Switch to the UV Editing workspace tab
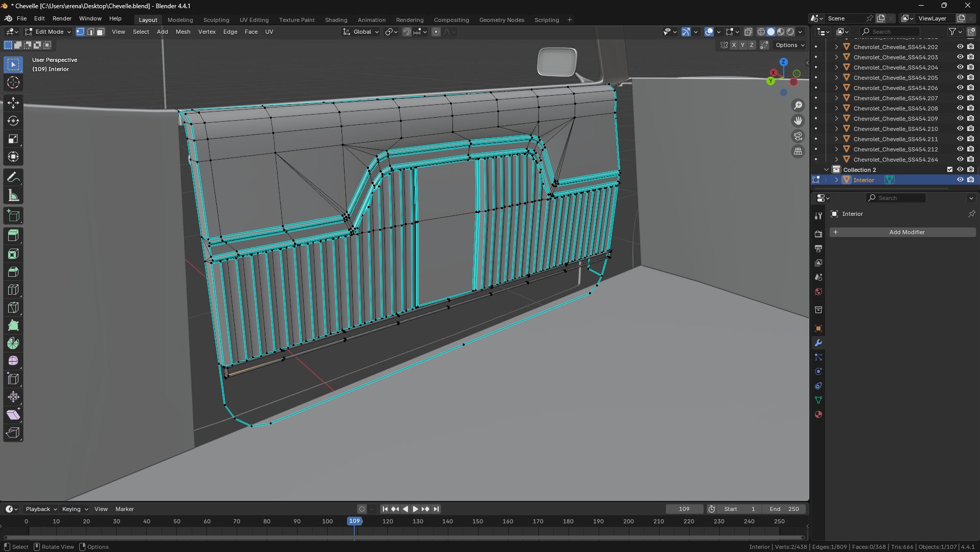 pyautogui.click(x=254, y=20)
